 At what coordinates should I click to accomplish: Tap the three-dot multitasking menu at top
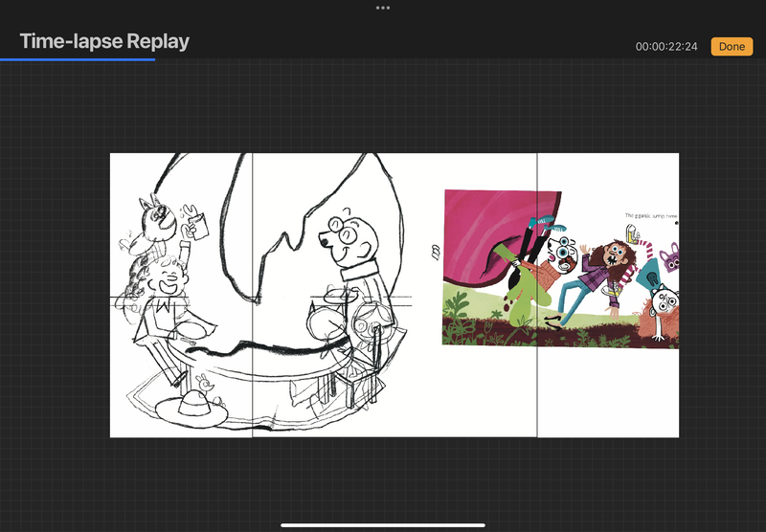[383, 8]
